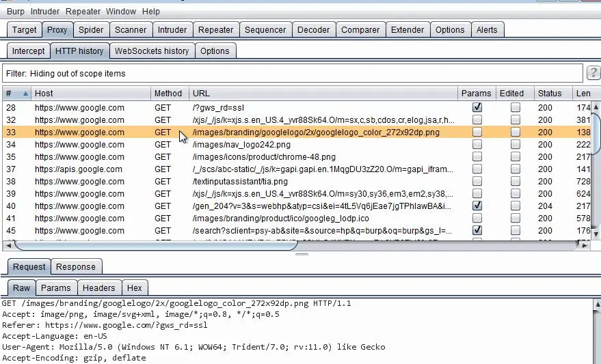Open the Intruder menu in menu bar

[45, 12]
